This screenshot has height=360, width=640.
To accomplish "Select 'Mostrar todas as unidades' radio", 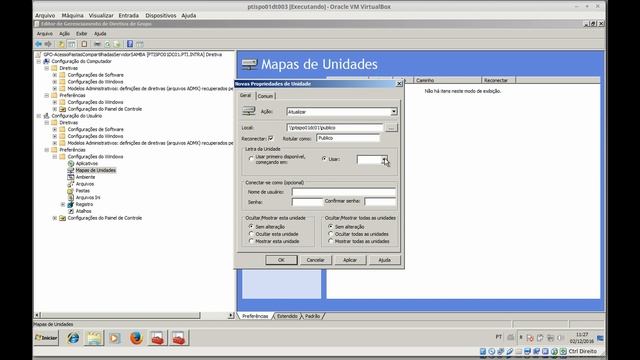I will [x=331, y=241].
